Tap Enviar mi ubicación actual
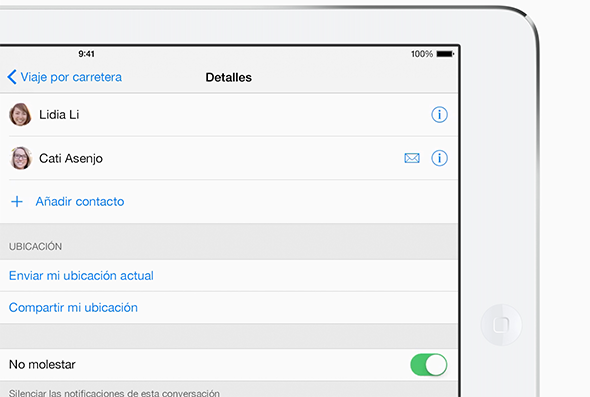590x397 pixels. tap(81, 276)
